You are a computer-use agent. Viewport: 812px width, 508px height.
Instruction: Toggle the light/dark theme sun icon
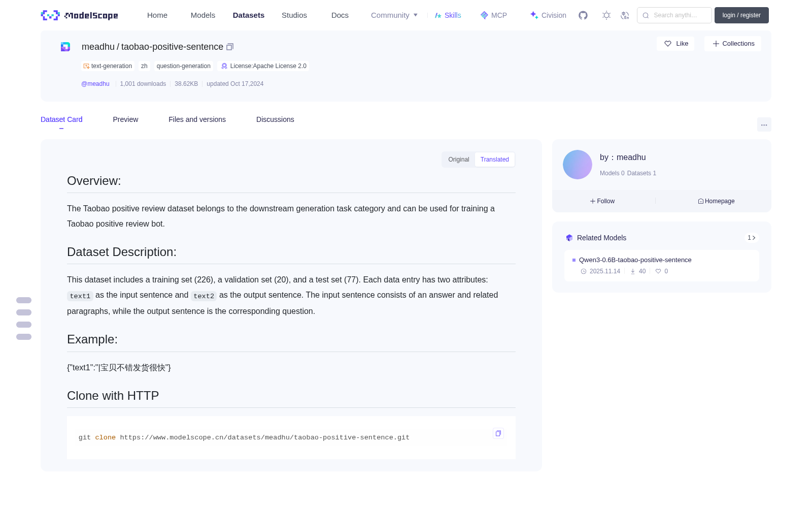coord(606,15)
